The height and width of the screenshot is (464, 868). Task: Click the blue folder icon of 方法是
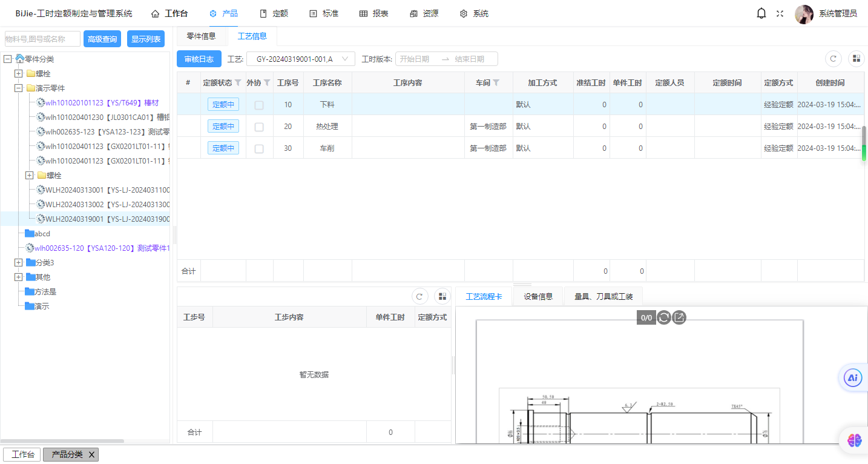click(x=30, y=291)
